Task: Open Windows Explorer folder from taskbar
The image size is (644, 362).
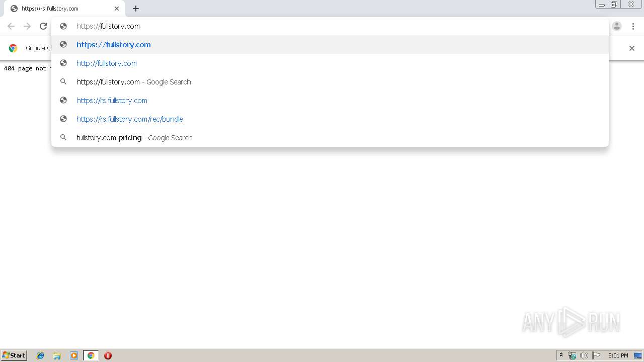Action: 57,355
